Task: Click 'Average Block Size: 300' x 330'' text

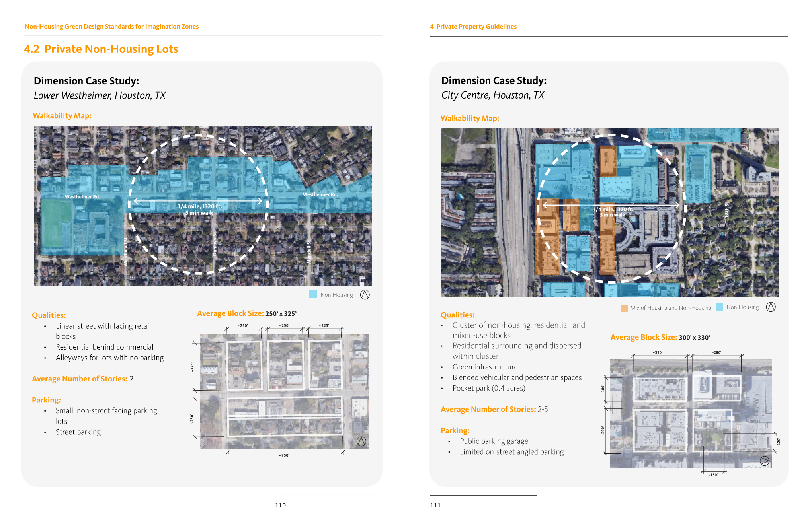Action: pyautogui.click(x=660, y=337)
